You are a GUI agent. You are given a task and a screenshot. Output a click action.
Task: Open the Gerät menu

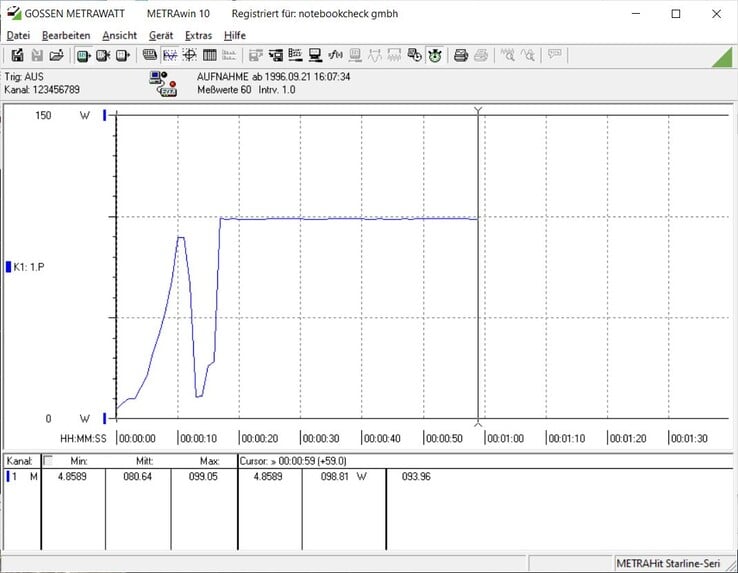161,35
